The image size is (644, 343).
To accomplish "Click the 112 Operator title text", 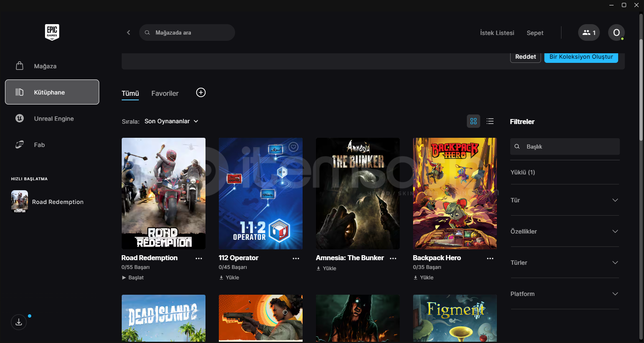I will point(238,258).
